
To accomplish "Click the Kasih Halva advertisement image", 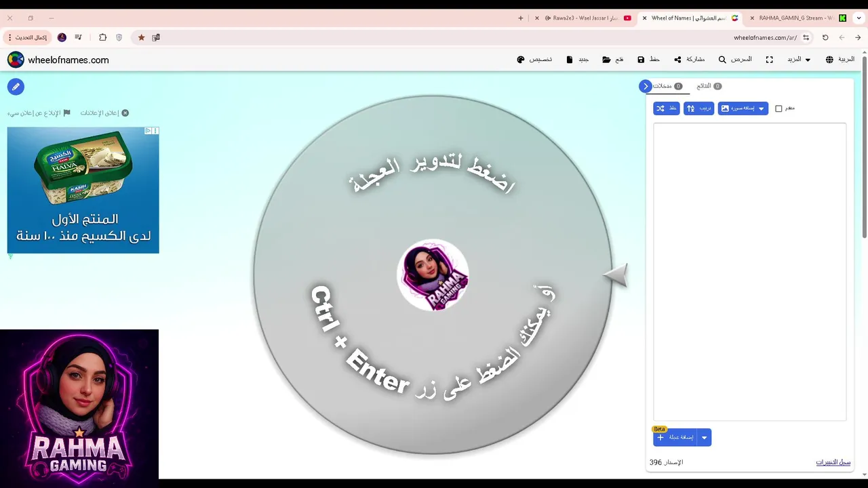I will pos(83,190).
